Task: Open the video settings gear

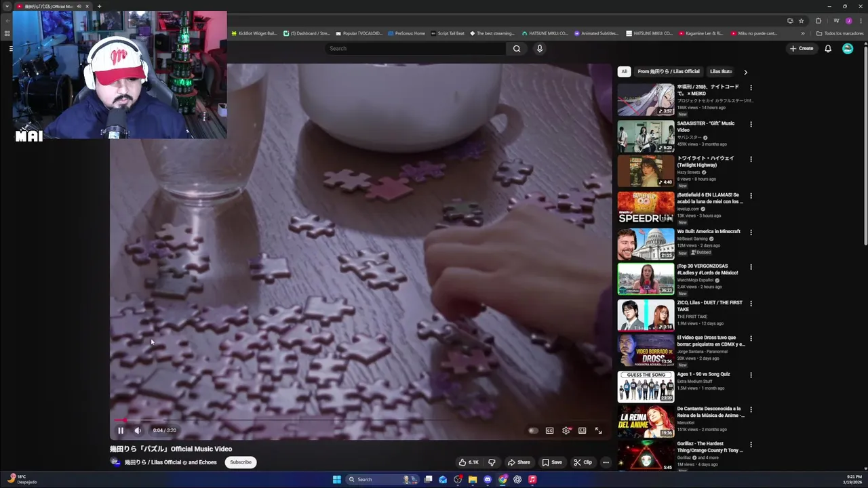Action: tap(566, 430)
